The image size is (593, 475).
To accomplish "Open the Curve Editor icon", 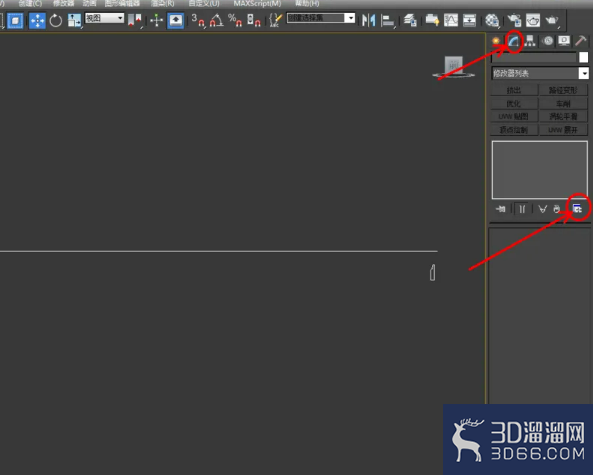I will click(451, 20).
